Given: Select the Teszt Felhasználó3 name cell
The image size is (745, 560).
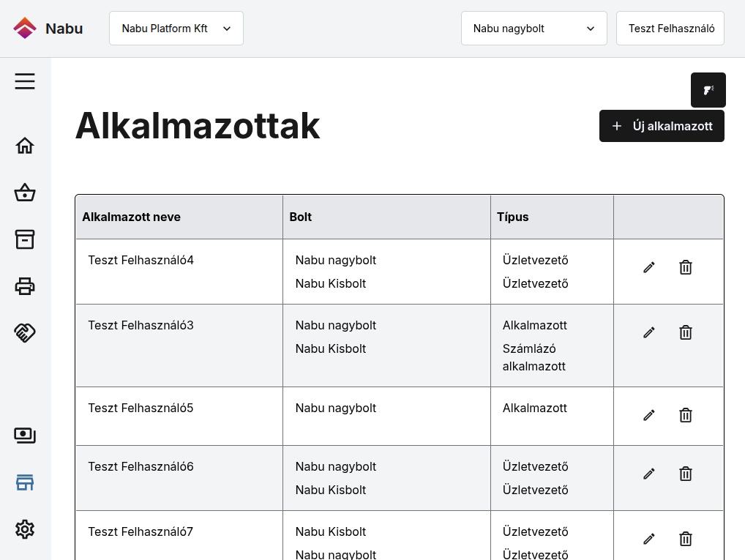Looking at the screenshot, I should click(179, 346).
